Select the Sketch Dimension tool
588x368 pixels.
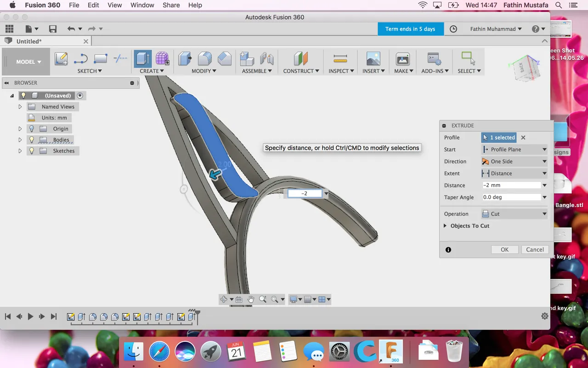tap(120, 59)
